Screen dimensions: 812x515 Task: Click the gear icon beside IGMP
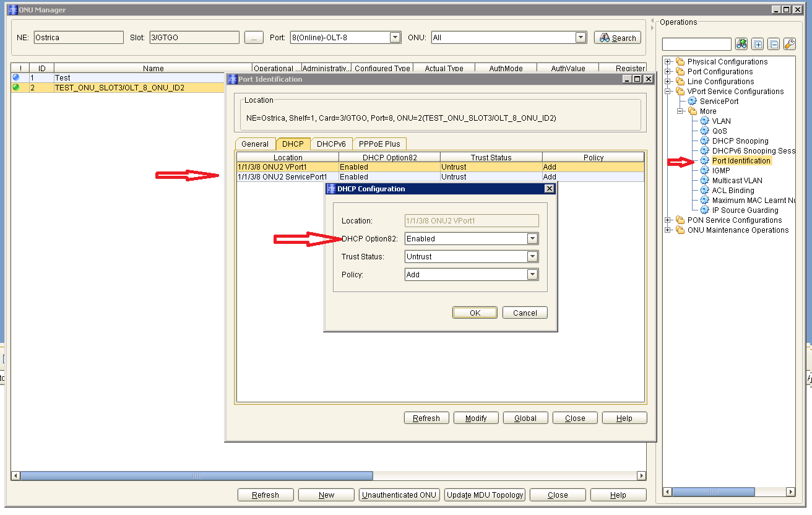[704, 170]
